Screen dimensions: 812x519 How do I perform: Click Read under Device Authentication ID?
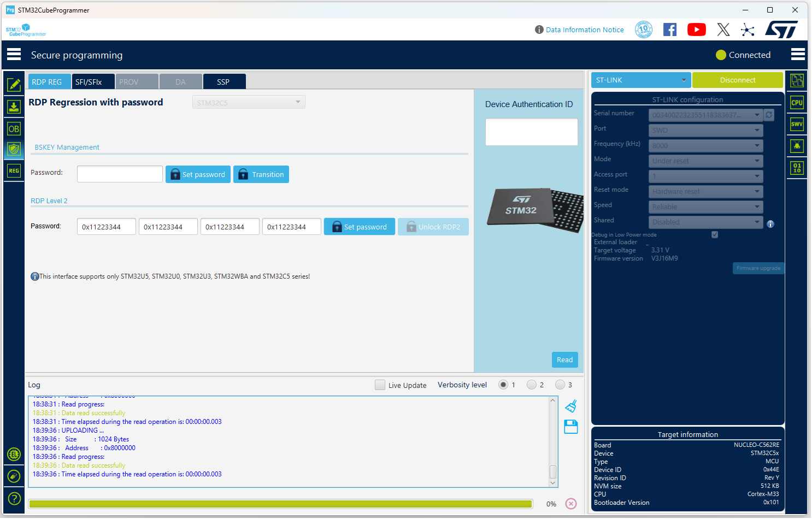[x=565, y=359]
